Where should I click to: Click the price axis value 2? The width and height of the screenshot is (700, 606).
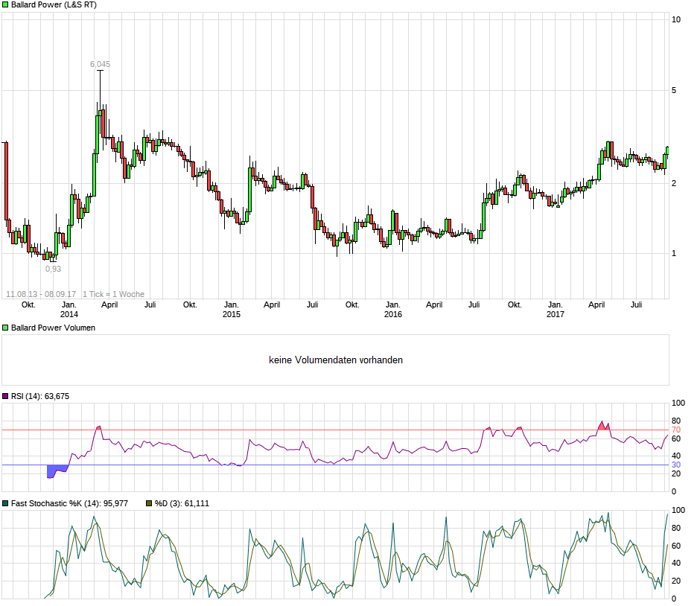coord(674,183)
